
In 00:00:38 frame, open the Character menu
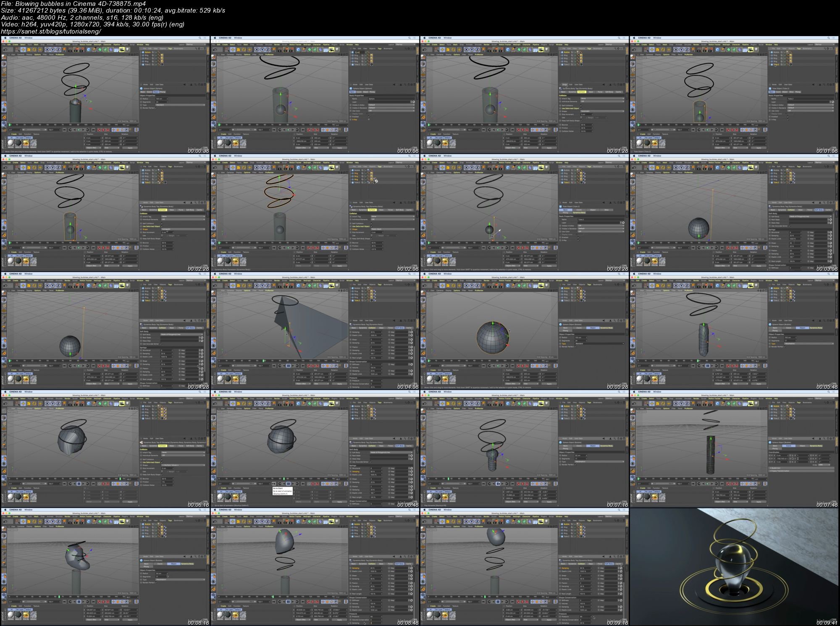click(x=107, y=45)
